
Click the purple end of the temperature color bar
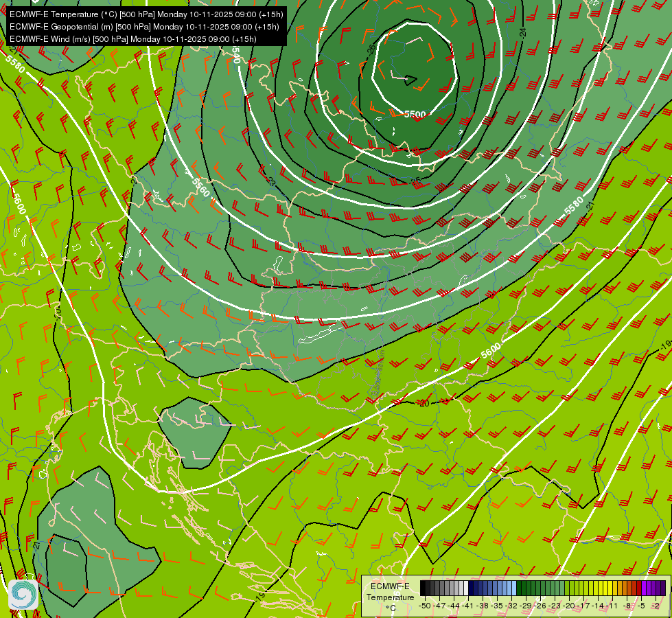(x=663, y=588)
